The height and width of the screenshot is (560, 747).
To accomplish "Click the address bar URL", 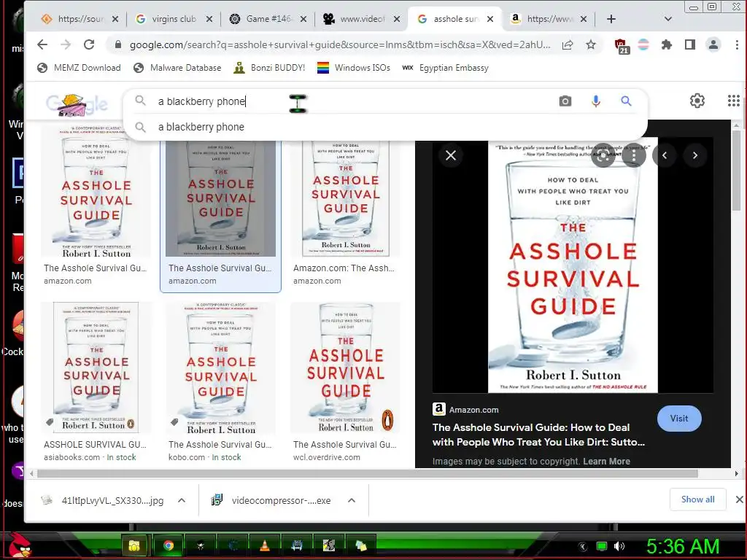I will click(340, 44).
